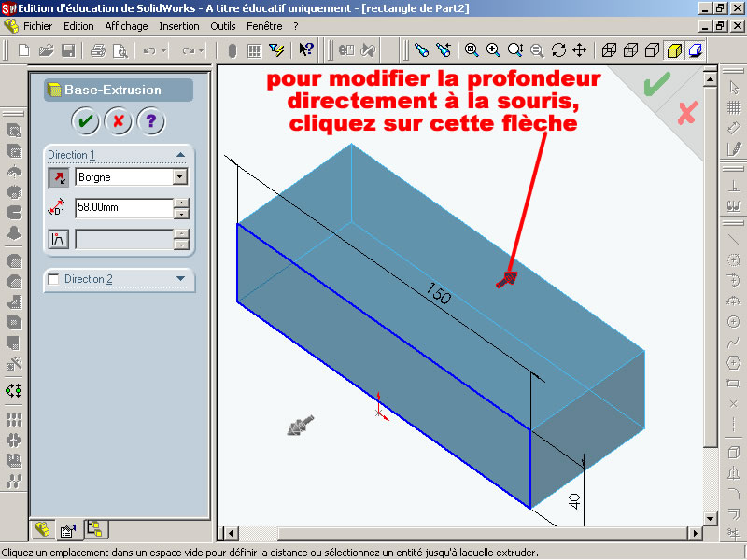Open the Borgne end condition dropdown
747x560 pixels.
(180, 177)
